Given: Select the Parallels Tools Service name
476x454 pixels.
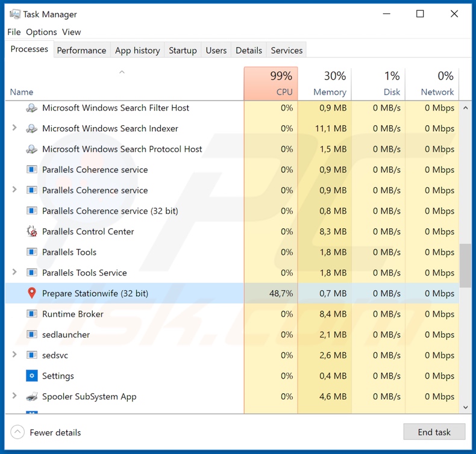Looking at the screenshot, I should click(x=84, y=273).
